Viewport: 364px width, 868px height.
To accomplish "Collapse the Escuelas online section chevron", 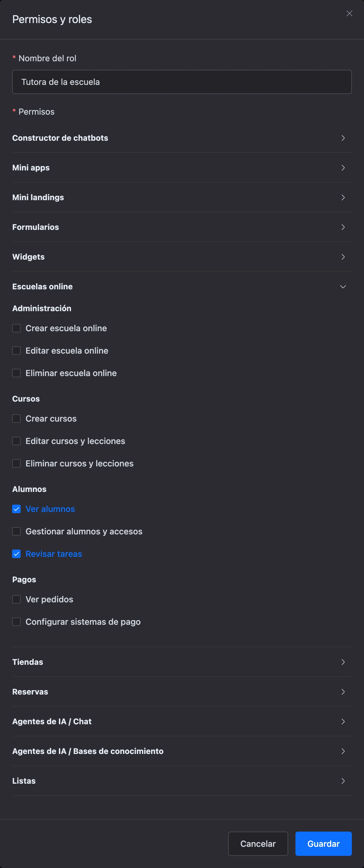I will 343,286.
